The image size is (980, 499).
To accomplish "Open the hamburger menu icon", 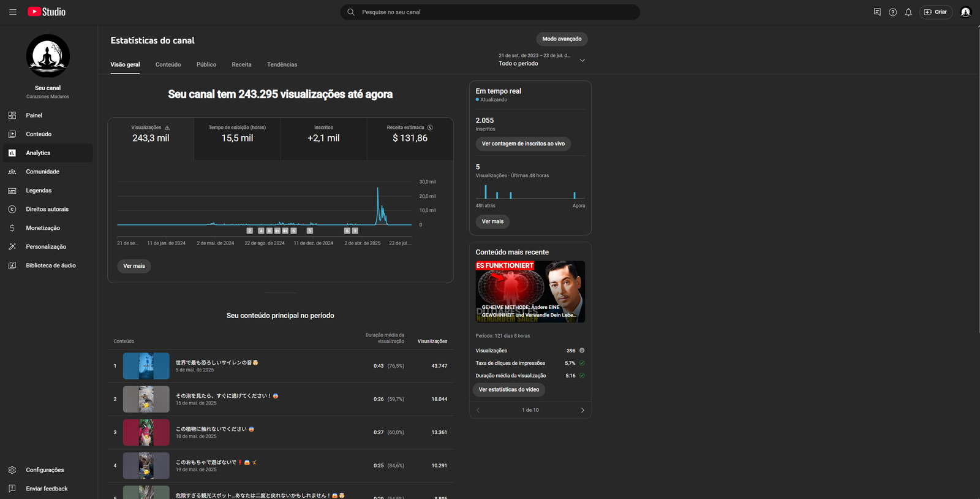I will (12, 12).
